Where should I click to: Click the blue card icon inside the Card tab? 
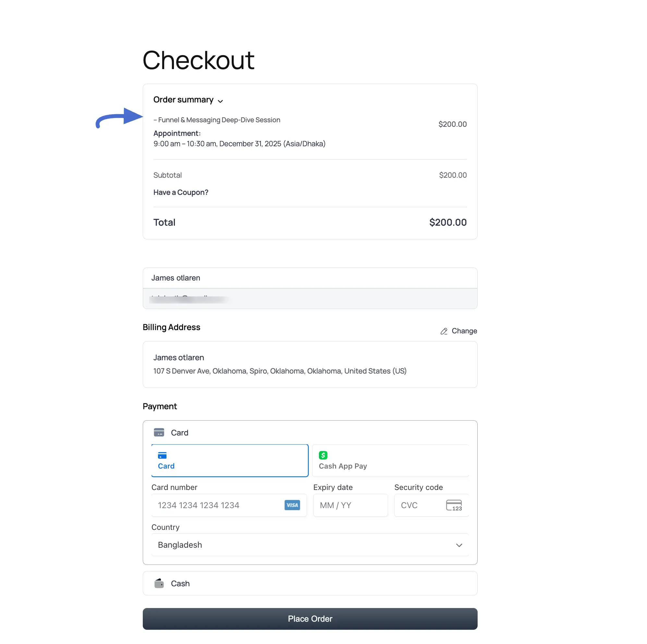(x=162, y=456)
